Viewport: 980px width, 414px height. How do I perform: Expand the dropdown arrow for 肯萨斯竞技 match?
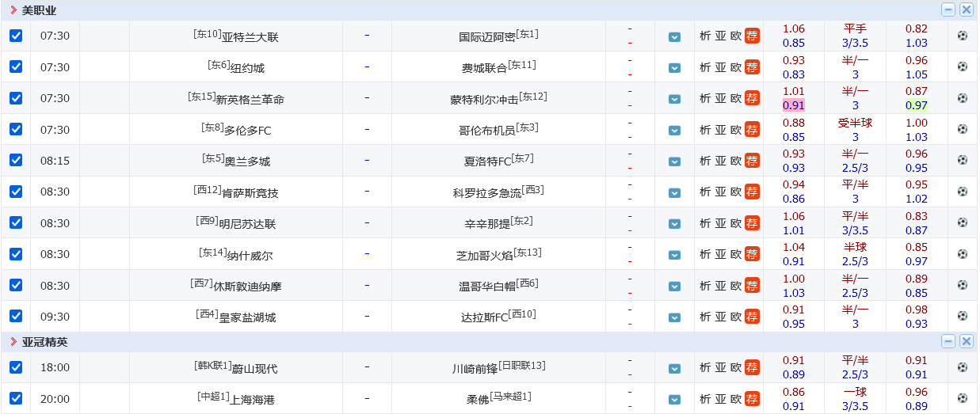(674, 192)
